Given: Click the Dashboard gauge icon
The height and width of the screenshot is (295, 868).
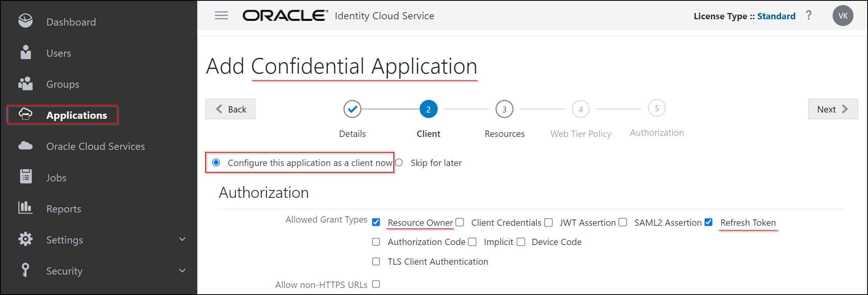Looking at the screenshot, I should pos(26,21).
